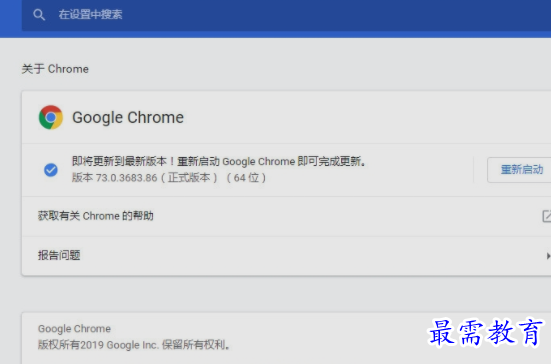Viewport: 551px width, 364px height.
Task: Click the version 73.0.3683.86 text
Action: tap(127, 178)
